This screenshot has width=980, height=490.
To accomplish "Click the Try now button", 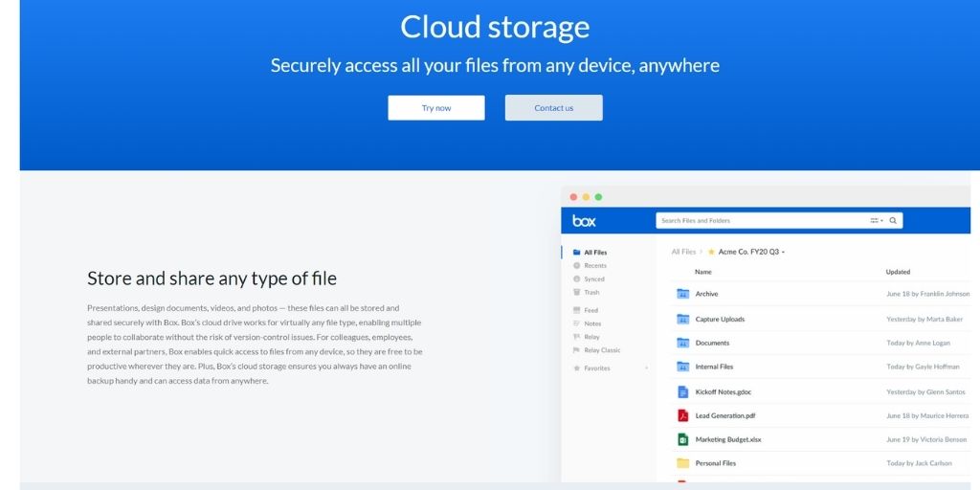I will click(x=436, y=107).
